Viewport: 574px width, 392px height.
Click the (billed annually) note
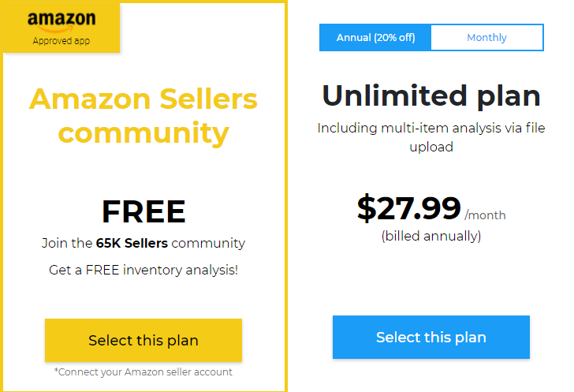click(x=431, y=236)
